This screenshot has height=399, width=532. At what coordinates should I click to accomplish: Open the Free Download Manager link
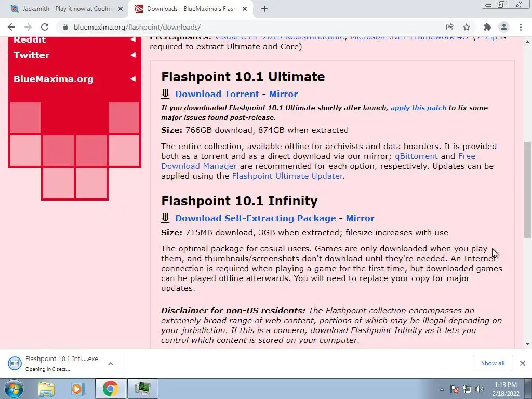(199, 166)
